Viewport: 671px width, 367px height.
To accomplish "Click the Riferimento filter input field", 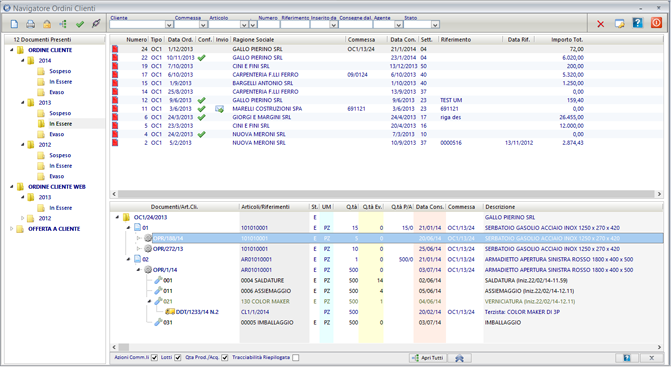I will (x=295, y=25).
